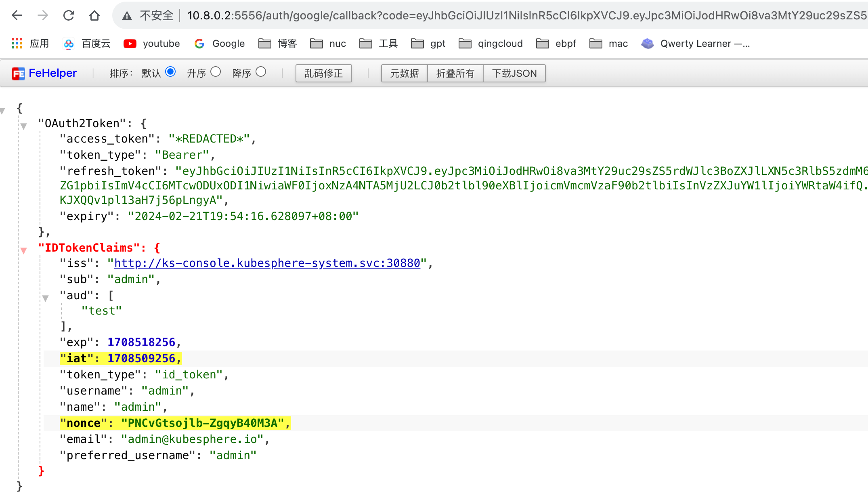Click the admin@kubesphere.io email value

tap(192, 439)
